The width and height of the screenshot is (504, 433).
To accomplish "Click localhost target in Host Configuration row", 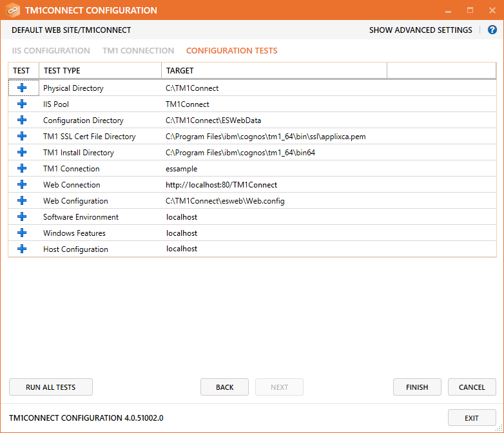I will 182,249.
